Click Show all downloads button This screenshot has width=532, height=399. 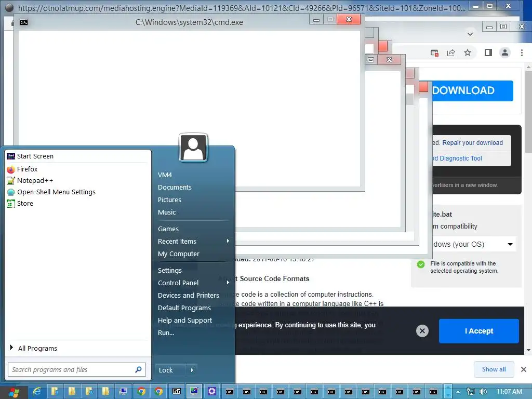(494, 369)
